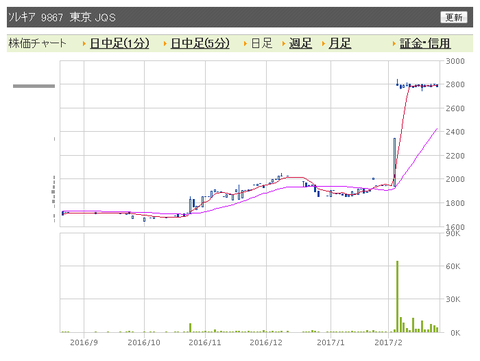
Task: Open the 証金・信用 margin info link
Action: [425, 43]
